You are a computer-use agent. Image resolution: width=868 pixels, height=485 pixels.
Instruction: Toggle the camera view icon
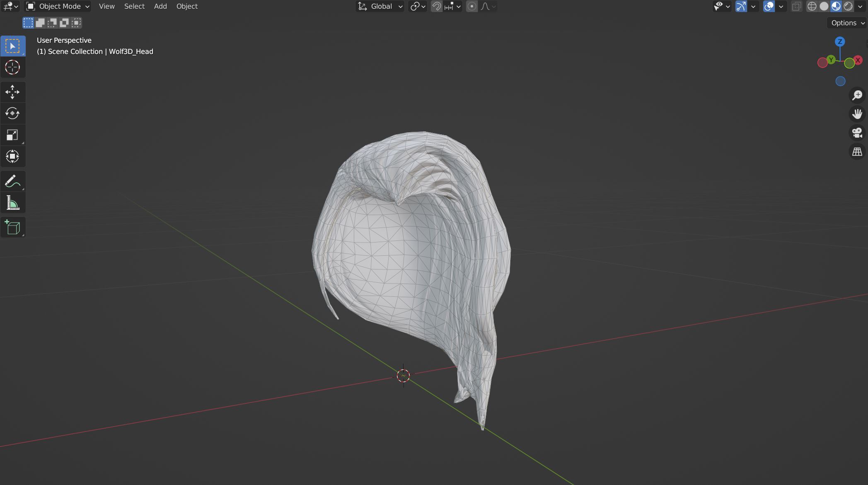tap(857, 133)
